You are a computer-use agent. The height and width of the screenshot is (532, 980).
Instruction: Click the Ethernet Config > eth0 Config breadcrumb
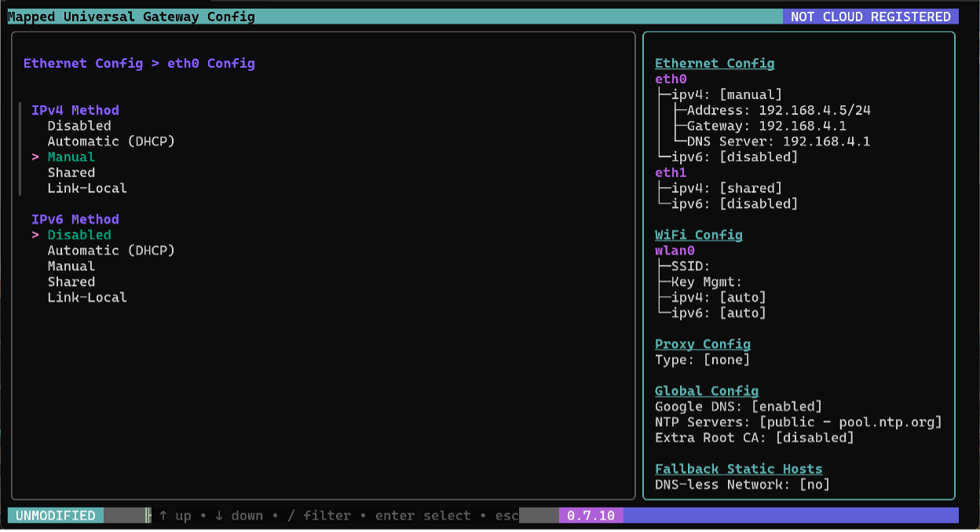point(139,64)
